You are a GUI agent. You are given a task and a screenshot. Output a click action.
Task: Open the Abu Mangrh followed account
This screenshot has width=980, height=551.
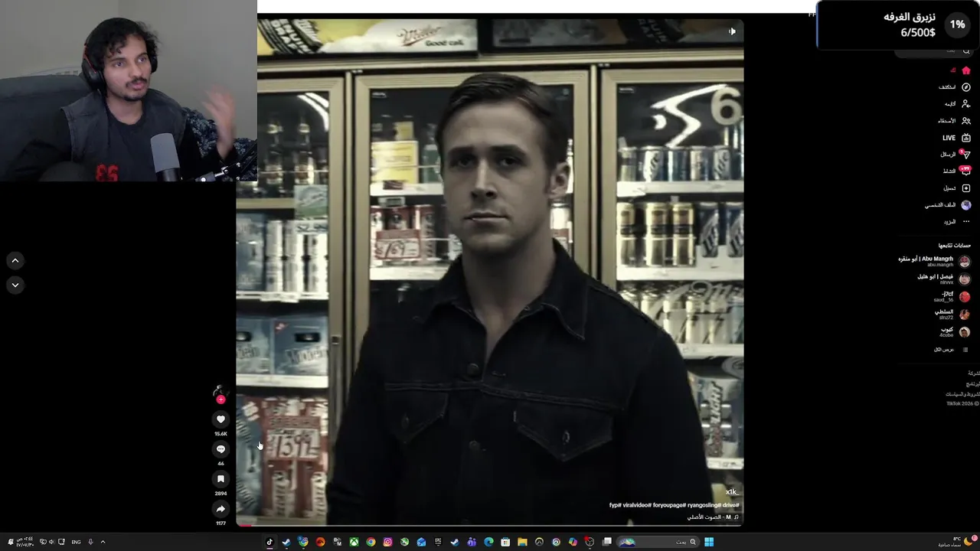coord(934,262)
